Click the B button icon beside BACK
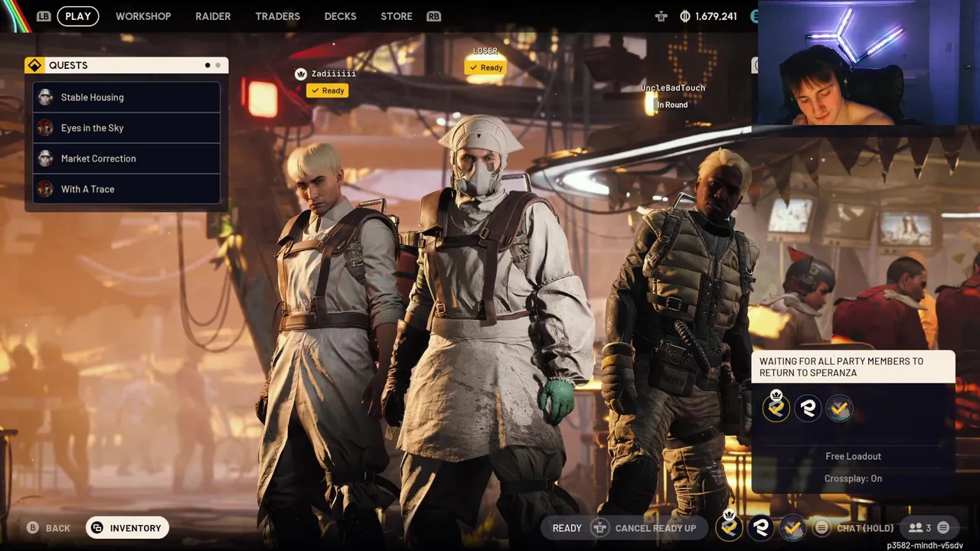980x551 pixels. (33, 528)
